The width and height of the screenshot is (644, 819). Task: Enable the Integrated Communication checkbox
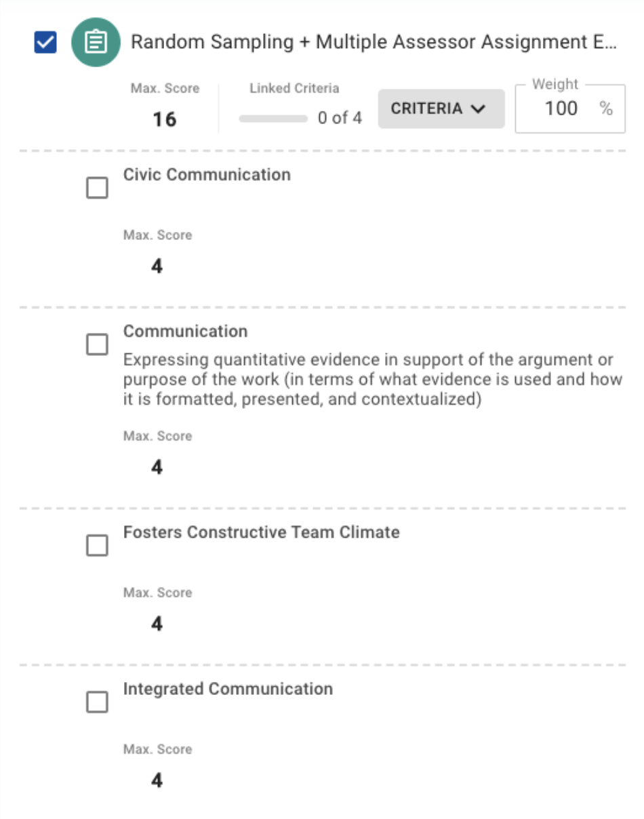click(97, 702)
